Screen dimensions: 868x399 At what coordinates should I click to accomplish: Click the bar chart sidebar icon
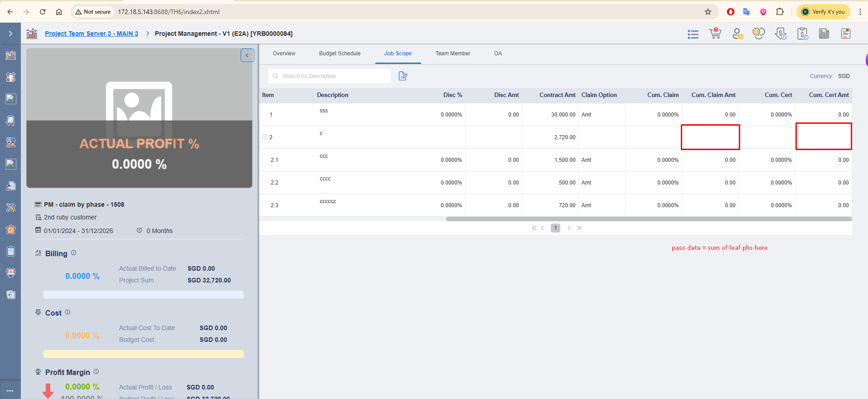click(x=11, y=55)
